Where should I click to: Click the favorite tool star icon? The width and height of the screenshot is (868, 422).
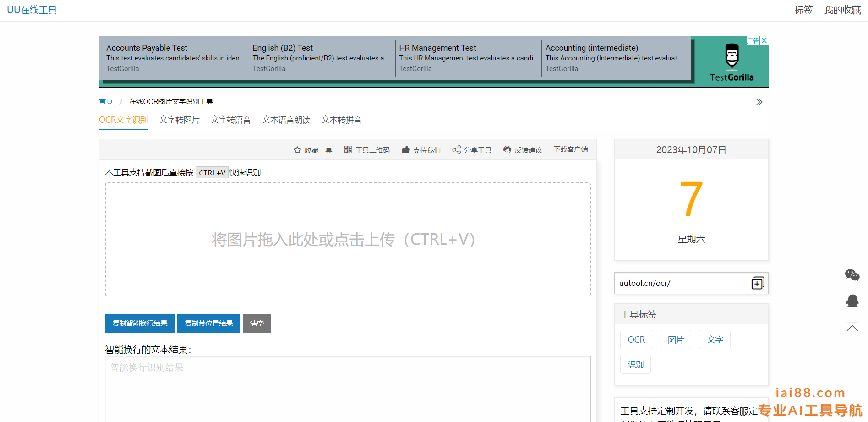(x=297, y=150)
